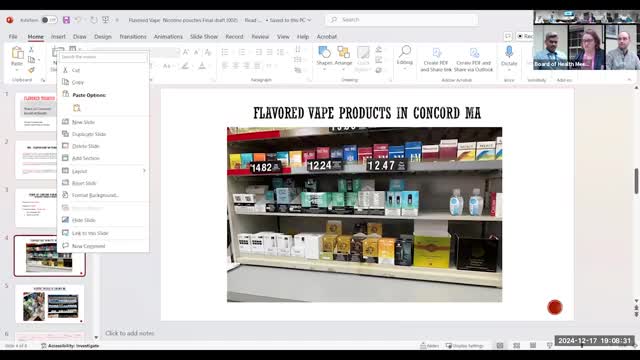This screenshot has height=360, width=640.
Task: Click Create PDF and Share via Outlook
Action: click(473, 59)
